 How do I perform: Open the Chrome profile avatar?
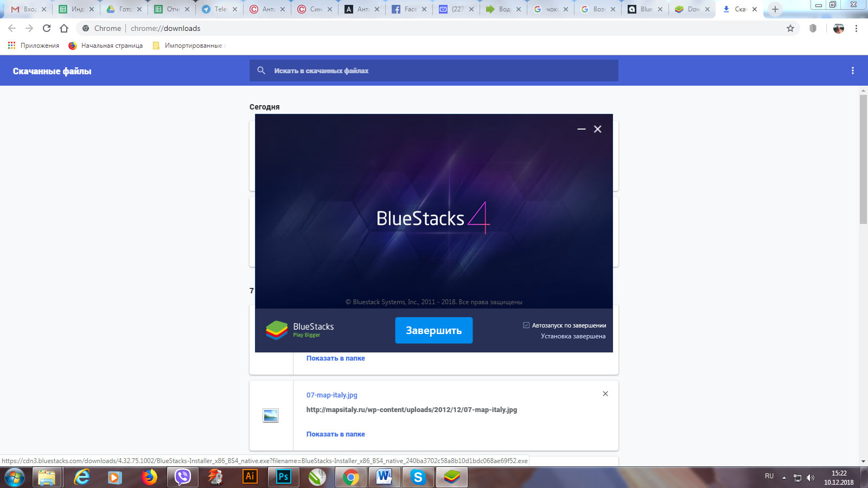pyautogui.click(x=839, y=28)
